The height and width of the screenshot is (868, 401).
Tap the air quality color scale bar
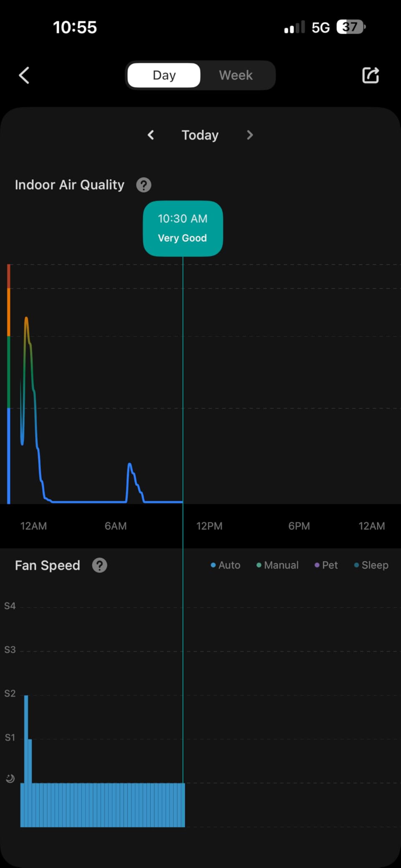[9, 384]
